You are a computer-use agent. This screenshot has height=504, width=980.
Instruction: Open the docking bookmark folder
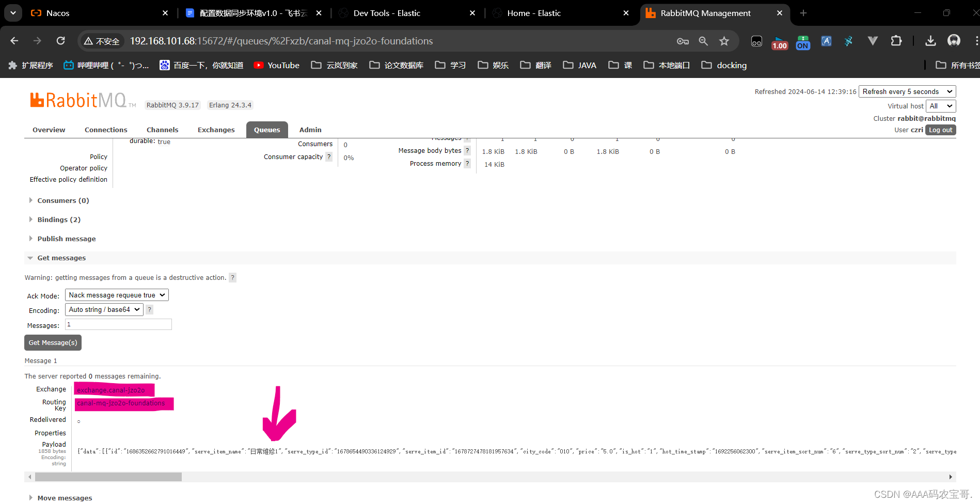[724, 65]
